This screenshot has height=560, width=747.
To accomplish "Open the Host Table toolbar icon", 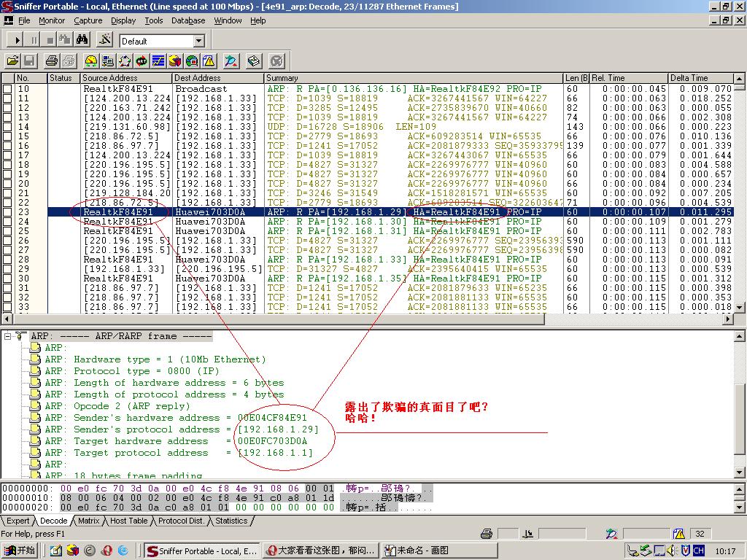I will click(x=107, y=61).
